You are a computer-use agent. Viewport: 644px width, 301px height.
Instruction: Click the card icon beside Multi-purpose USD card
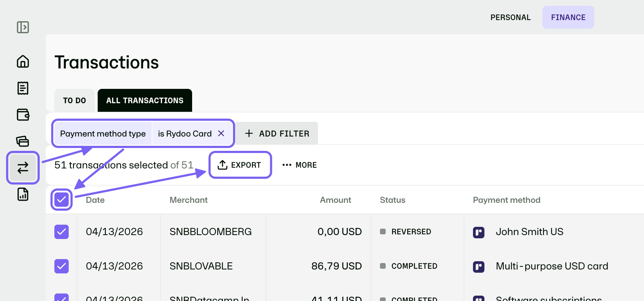479,267
